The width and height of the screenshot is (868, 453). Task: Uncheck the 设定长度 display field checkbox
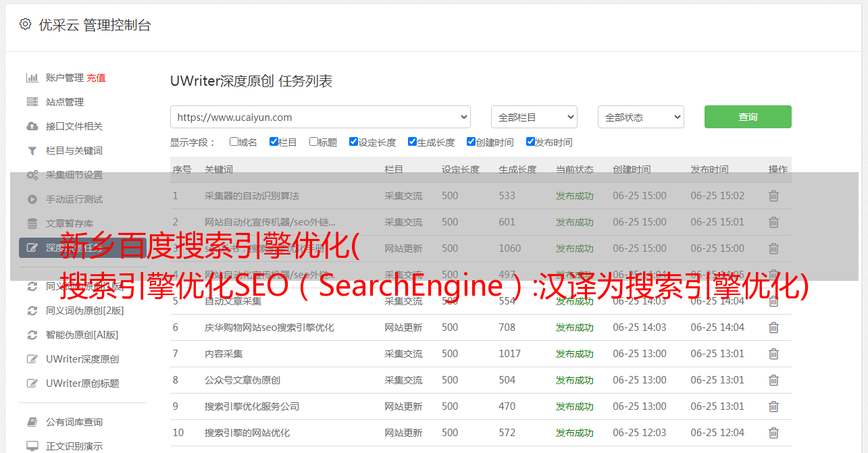point(353,142)
